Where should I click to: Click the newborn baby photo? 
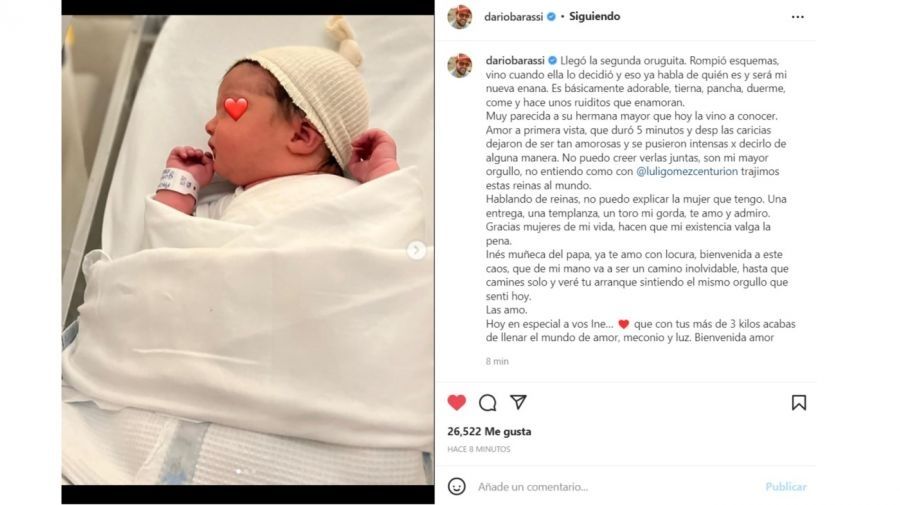tap(248, 250)
